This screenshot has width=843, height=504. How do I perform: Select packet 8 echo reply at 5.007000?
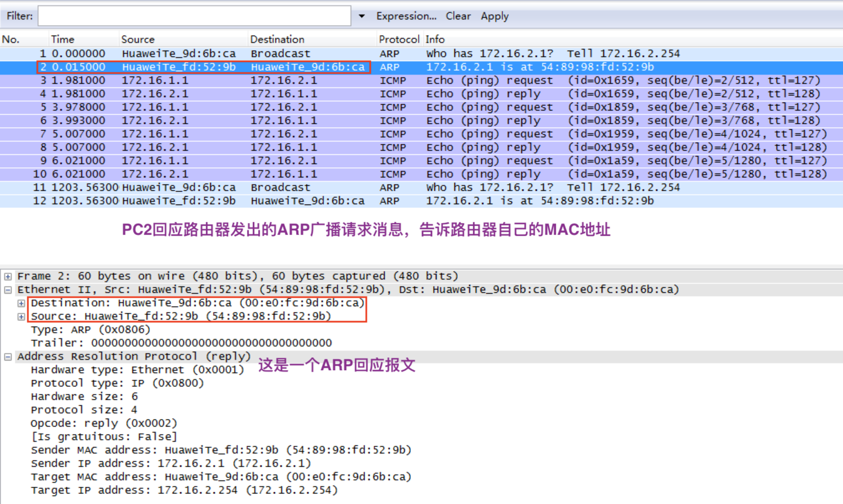[x=421, y=147]
